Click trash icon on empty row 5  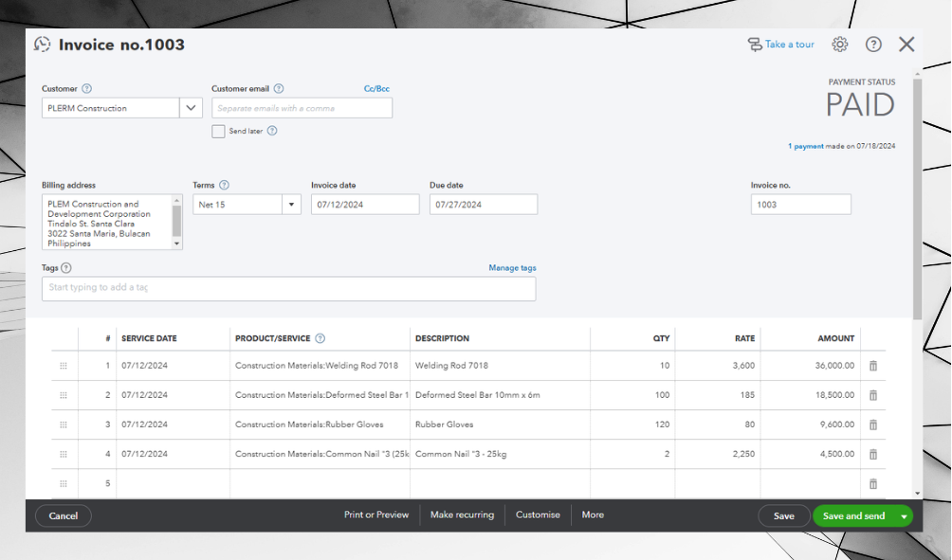tap(873, 483)
